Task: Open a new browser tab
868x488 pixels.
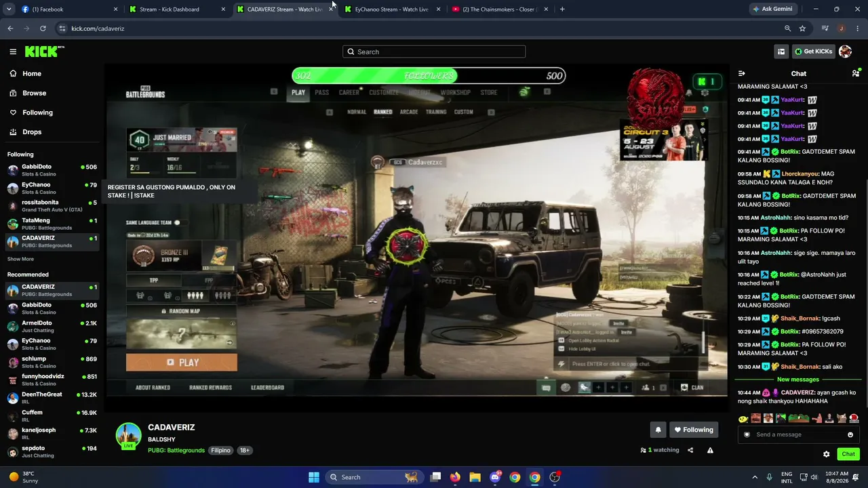Action: (562, 9)
